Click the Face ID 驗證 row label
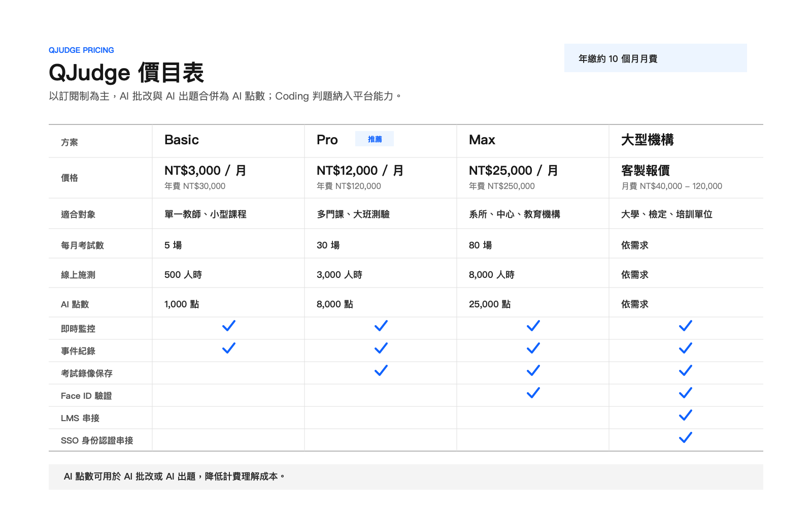Image resolution: width=812 pixels, height=508 pixels. (x=86, y=396)
